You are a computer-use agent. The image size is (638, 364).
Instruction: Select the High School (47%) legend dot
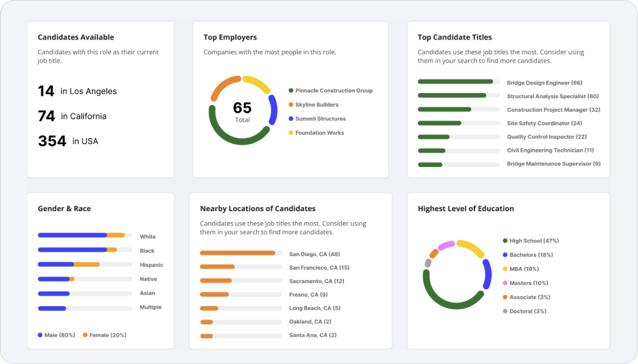pyautogui.click(x=505, y=241)
